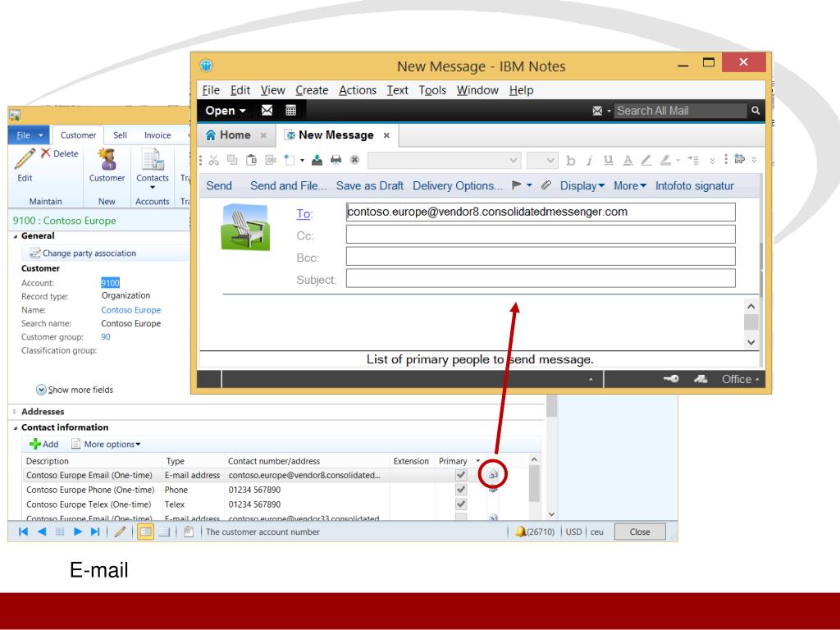Toggle bold text formatting

click(x=571, y=160)
